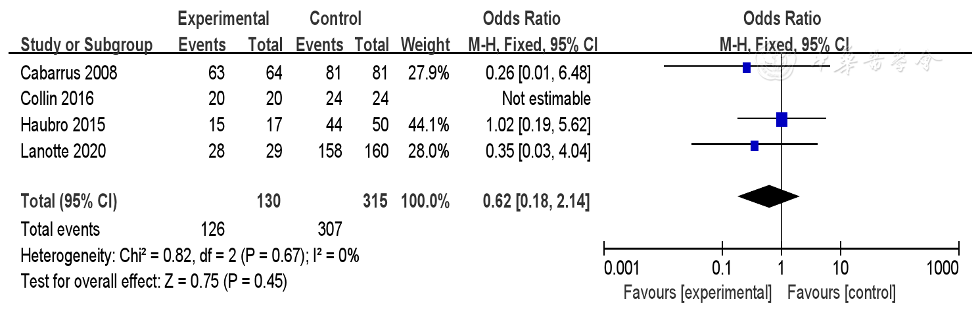This screenshot has height=314, width=980.
Task: Select the Haubro 2015 study label
Action: (63, 125)
